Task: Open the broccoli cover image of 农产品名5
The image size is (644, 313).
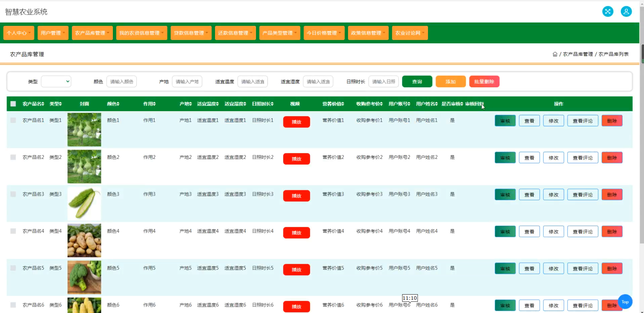Action: pyautogui.click(x=84, y=277)
